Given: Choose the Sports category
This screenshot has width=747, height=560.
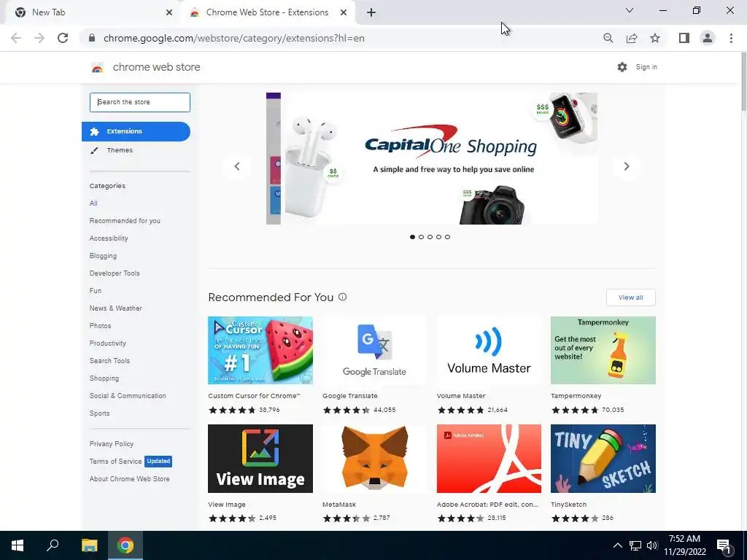Looking at the screenshot, I should (99, 413).
